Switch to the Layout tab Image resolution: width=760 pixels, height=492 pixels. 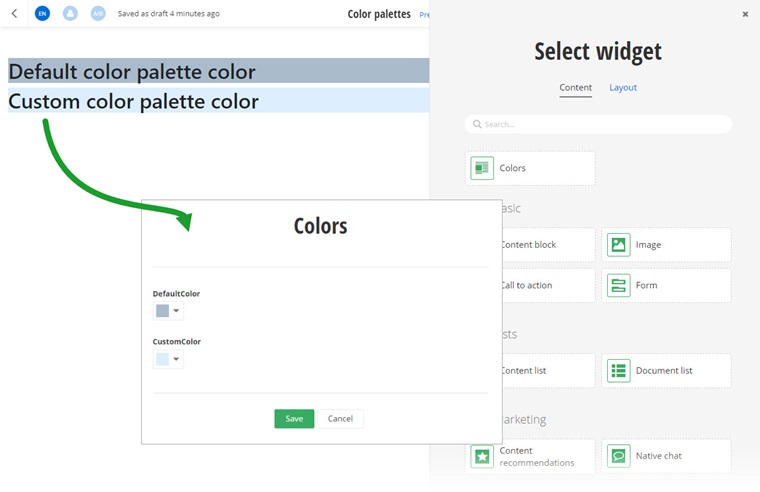pos(623,88)
